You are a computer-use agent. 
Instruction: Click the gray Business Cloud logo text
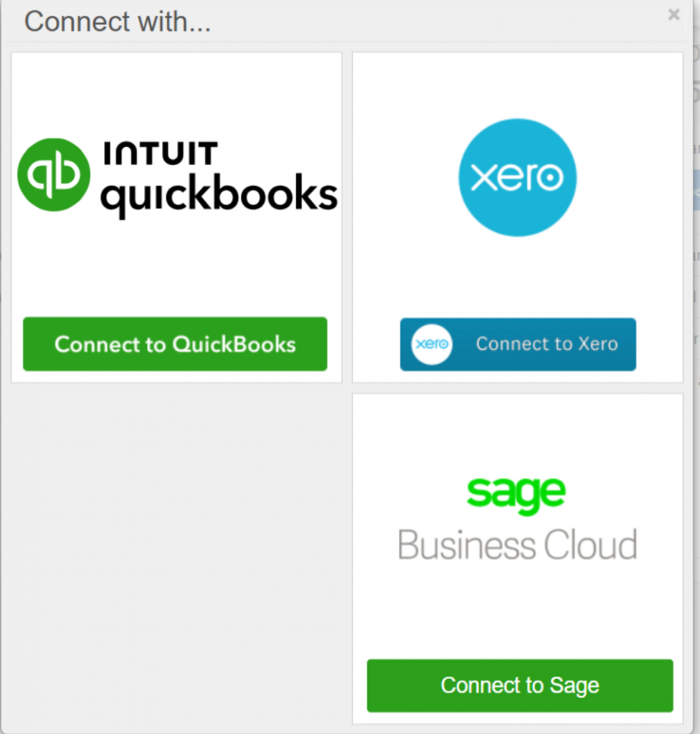coord(517,545)
